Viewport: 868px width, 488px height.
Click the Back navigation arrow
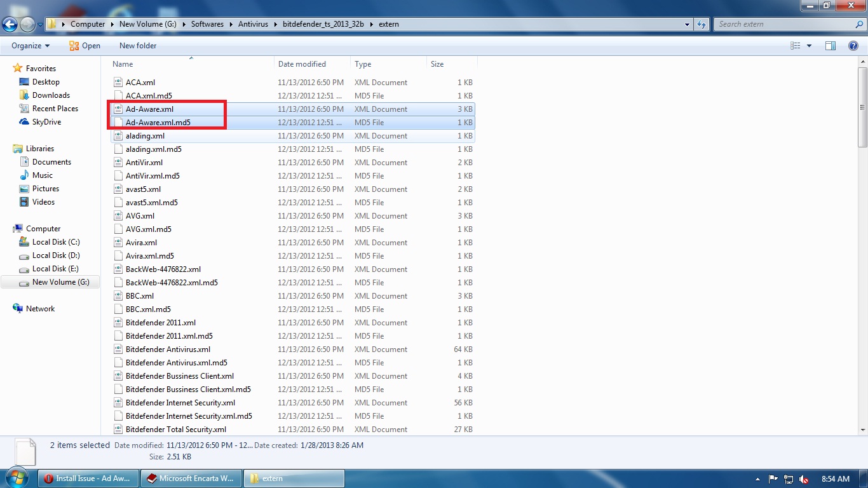[10, 25]
